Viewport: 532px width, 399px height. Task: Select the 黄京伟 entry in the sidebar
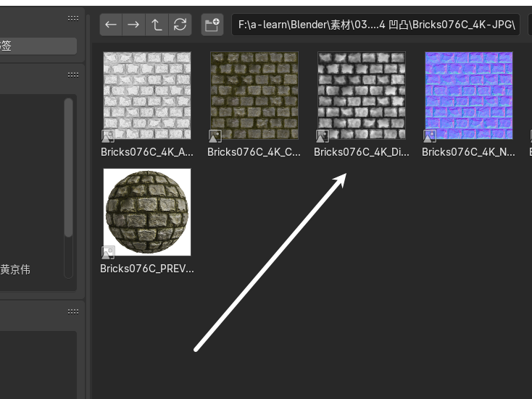(x=16, y=269)
